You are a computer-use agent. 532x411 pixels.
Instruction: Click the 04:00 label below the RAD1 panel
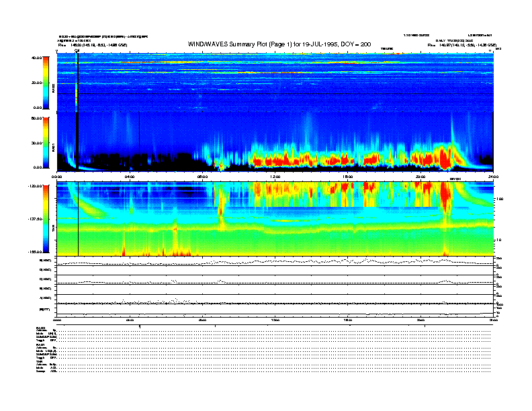[x=130, y=177]
